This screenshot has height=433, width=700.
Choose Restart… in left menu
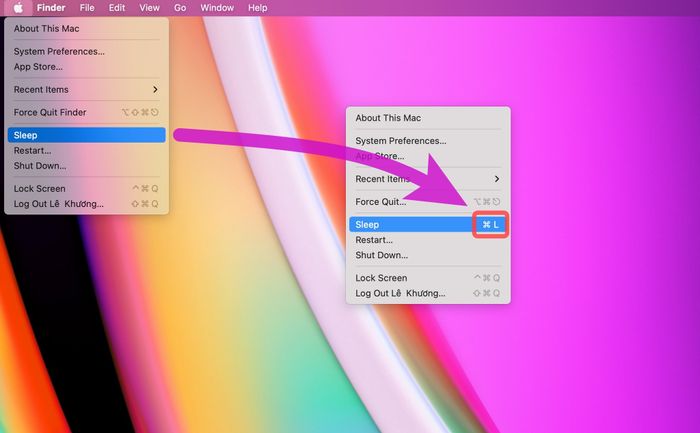point(87,150)
